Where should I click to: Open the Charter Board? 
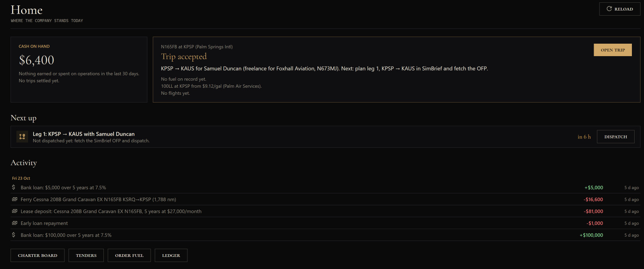point(37,255)
